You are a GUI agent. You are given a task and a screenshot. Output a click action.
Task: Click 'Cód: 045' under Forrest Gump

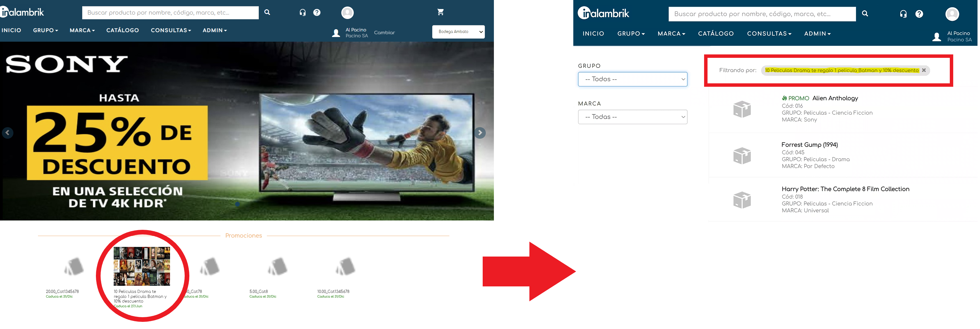(x=793, y=153)
